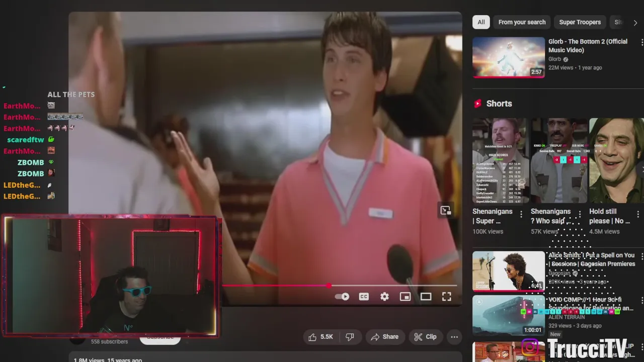Open Alice Smith I Put a Spell thumbnail

coord(509,271)
